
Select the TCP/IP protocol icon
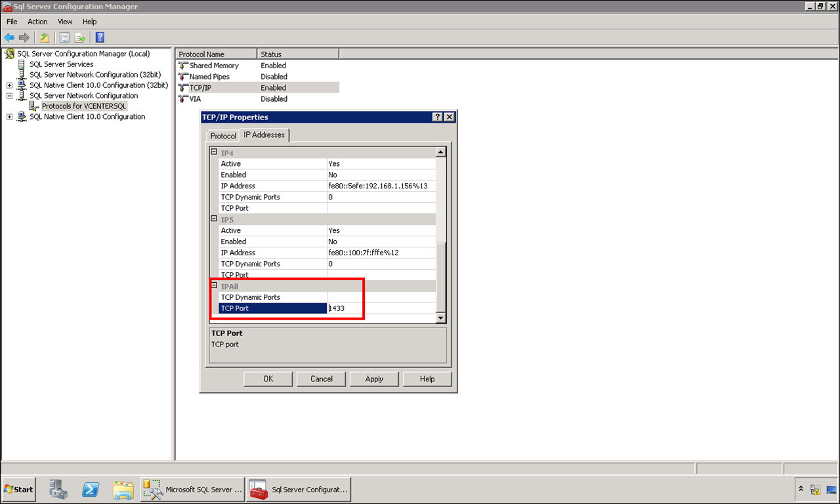[182, 87]
